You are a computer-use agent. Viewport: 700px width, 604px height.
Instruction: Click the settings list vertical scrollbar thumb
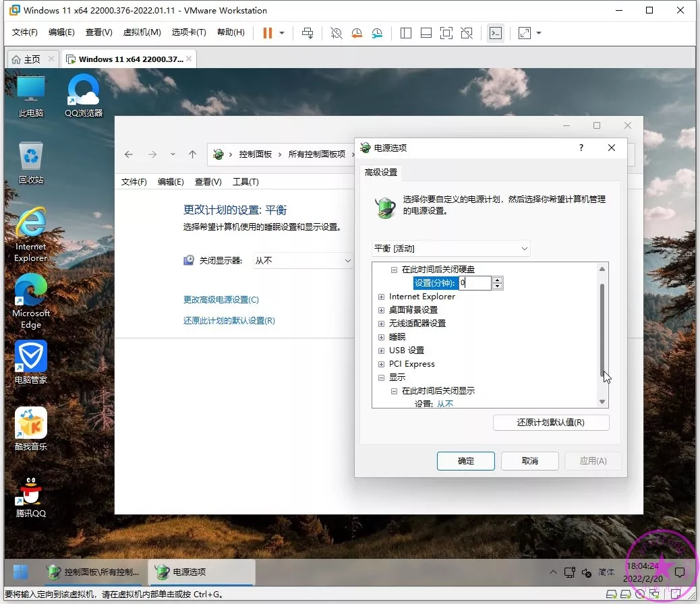coord(603,329)
